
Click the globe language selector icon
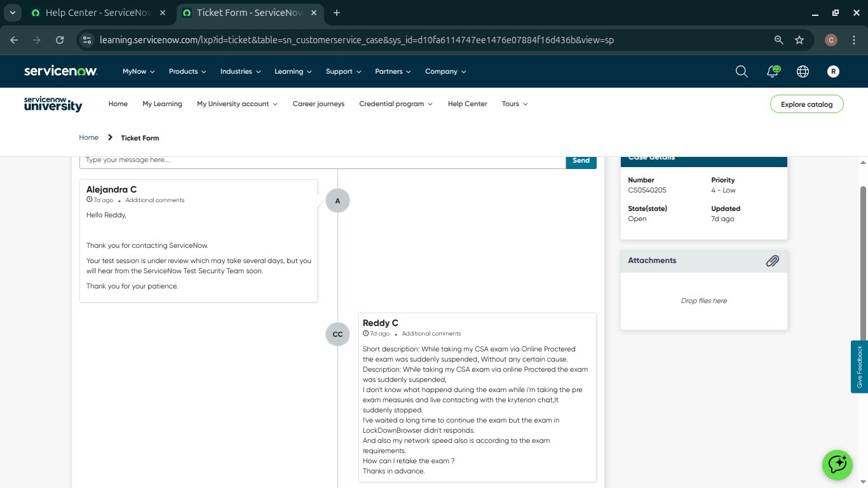pyautogui.click(x=803, y=72)
